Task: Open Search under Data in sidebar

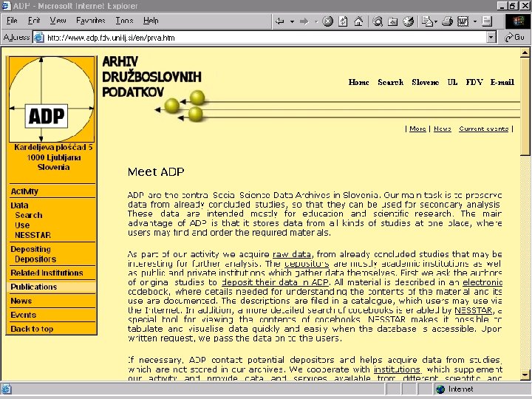Action: click(29, 215)
